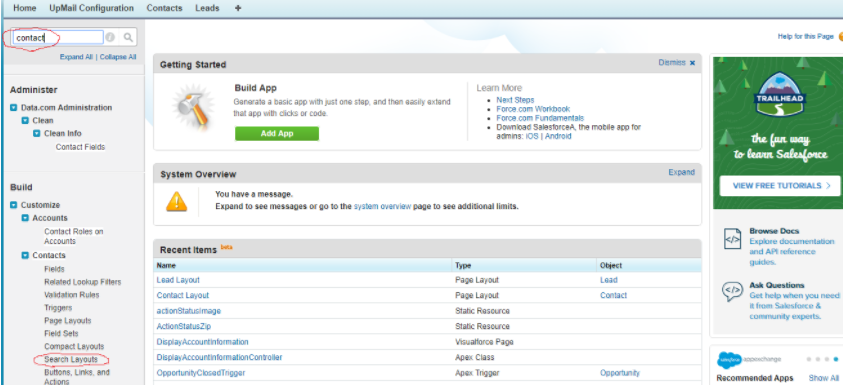
Task: Open OpportunityClosedTrigger recent item
Action: tap(201, 373)
